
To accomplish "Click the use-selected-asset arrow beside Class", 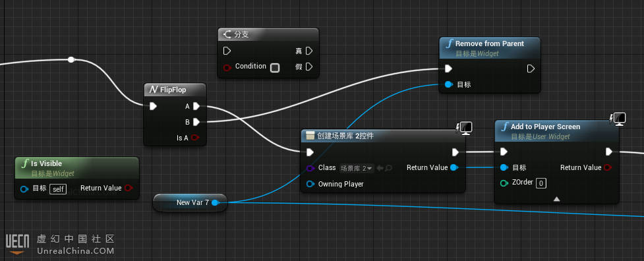I will point(380,168).
